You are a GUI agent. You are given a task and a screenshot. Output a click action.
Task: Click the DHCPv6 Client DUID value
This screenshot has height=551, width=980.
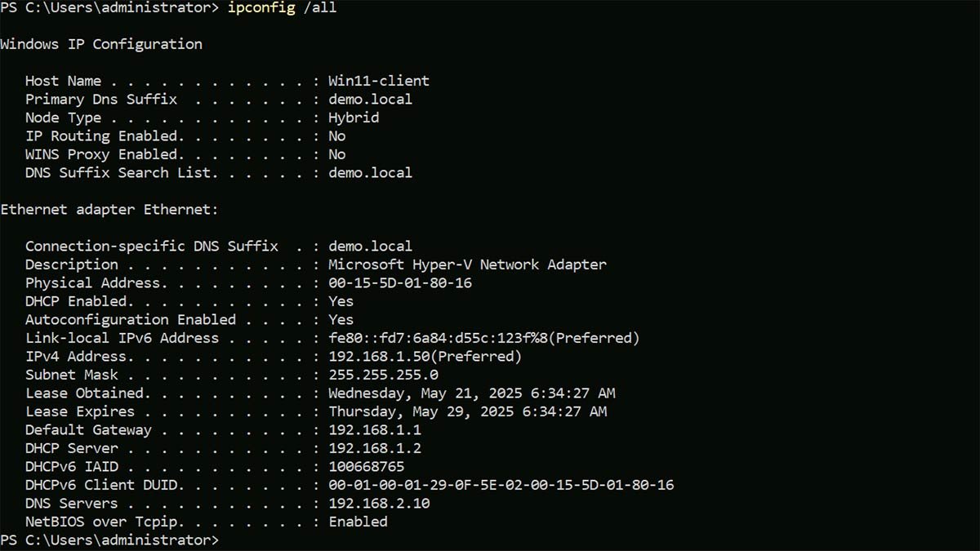coord(501,486)
